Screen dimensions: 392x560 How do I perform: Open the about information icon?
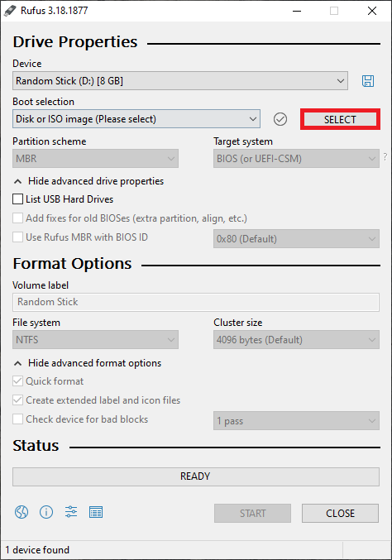click(46, 512)
